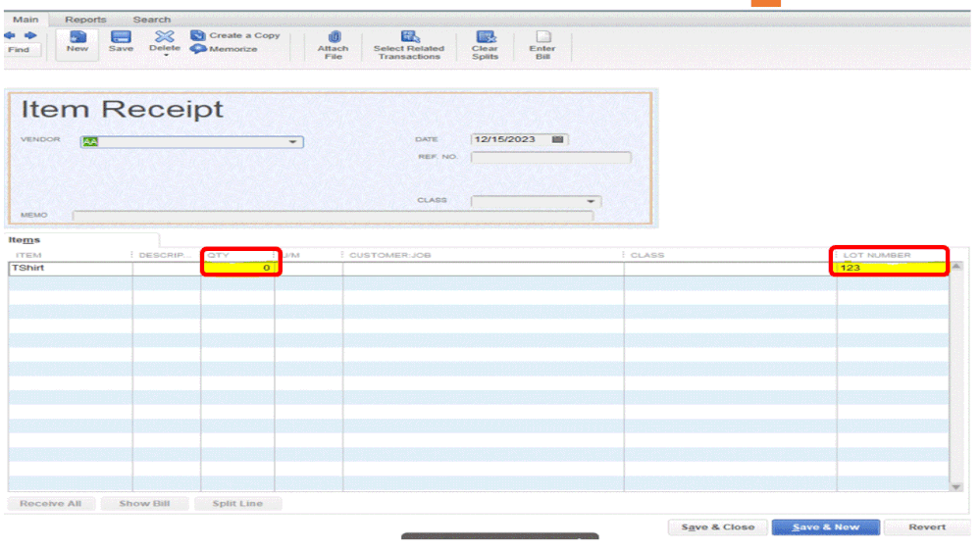Viewport: 980px width, 551px height.
Task: Focus the Ref. No. field
Action: (x=550, y=158)
